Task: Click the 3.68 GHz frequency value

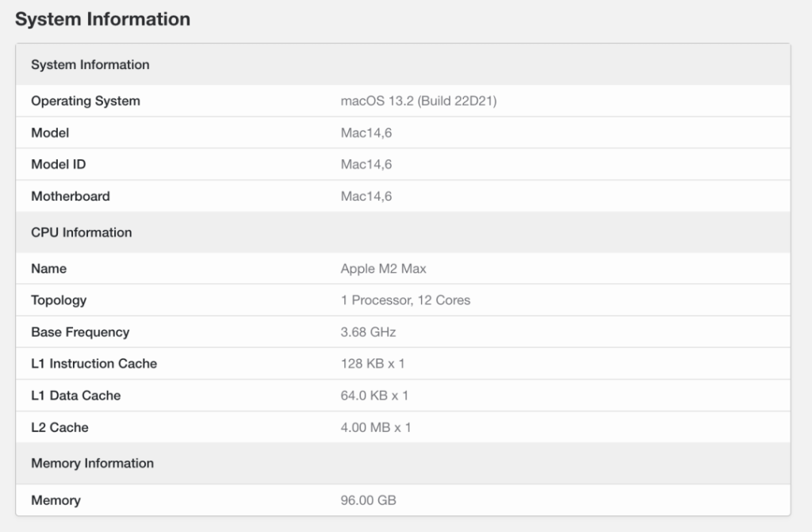Action: point(368,332)
